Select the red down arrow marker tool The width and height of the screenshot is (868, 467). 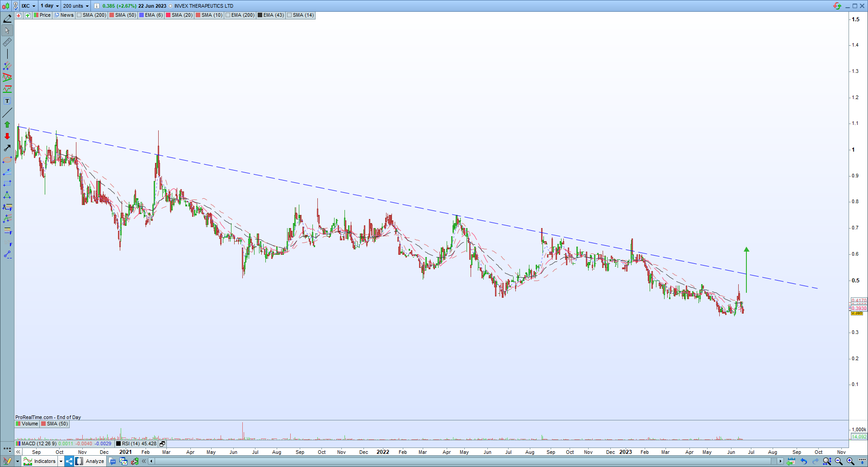pos(7,136)
